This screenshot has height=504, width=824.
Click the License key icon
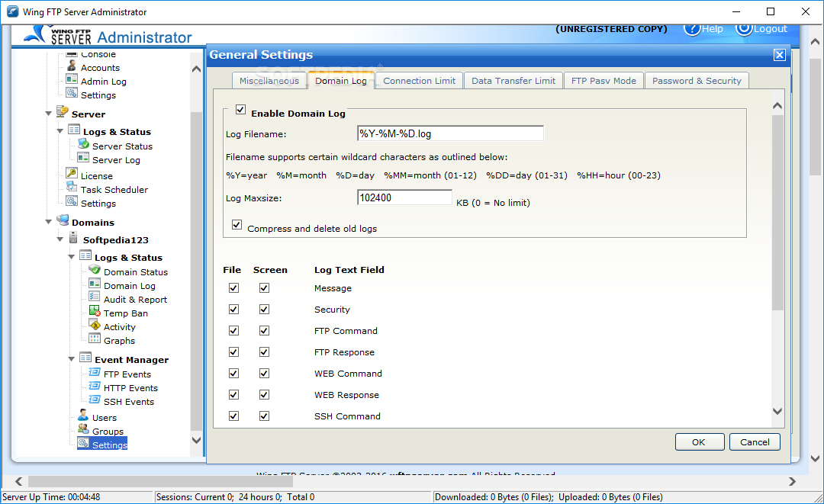[x=72, y=173]
